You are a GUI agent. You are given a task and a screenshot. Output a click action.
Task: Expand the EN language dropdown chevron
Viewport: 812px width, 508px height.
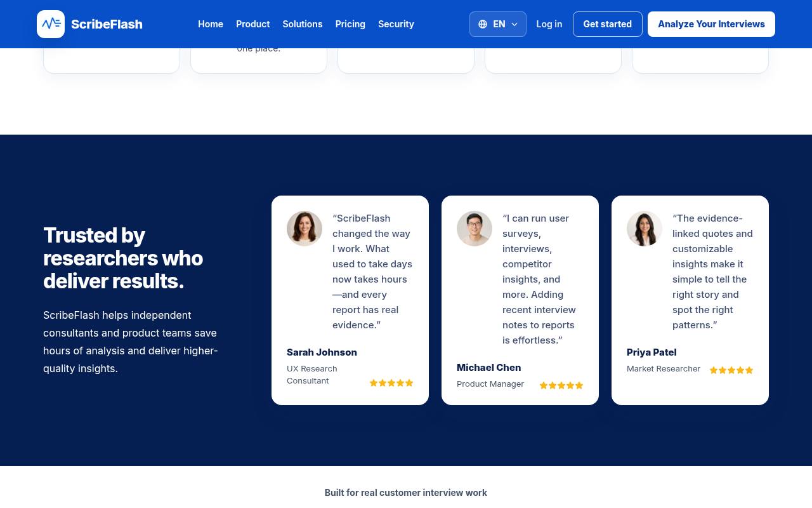click(x=514, y=24)
